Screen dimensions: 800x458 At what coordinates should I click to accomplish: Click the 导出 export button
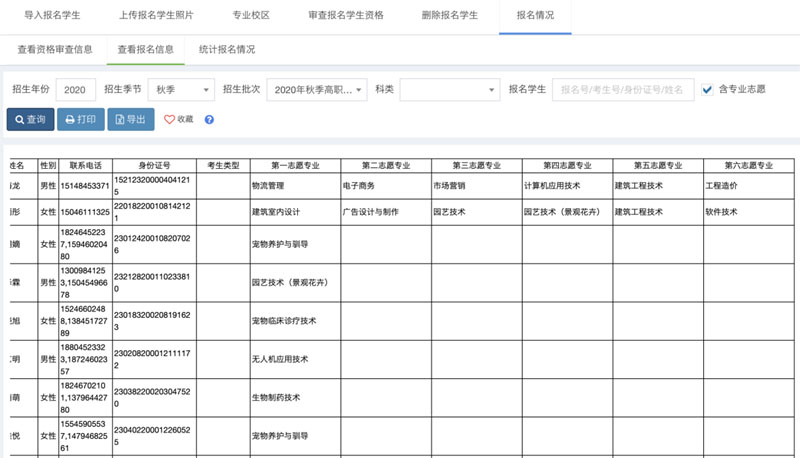pyautogui.click(x=131, y=119)
